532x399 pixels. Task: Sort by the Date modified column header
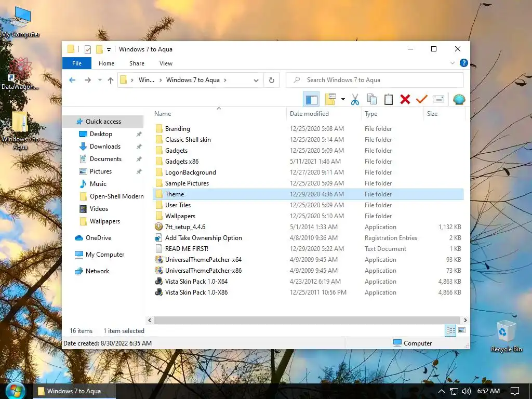click(324, 114)
